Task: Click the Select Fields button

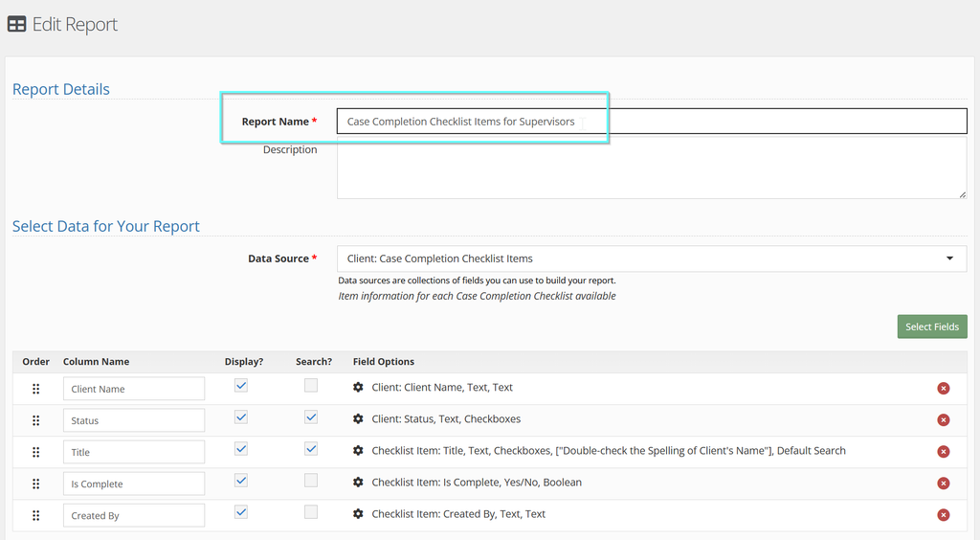Action: pos(932,326)
